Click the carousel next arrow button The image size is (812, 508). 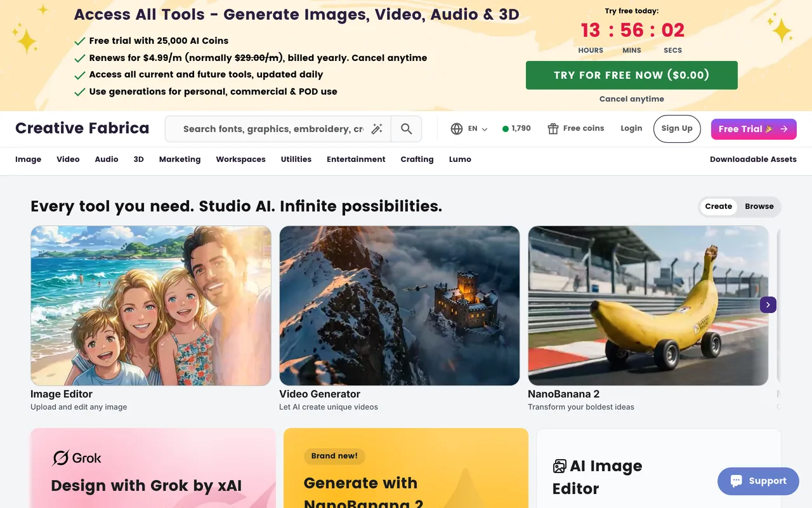coord(768,305)
